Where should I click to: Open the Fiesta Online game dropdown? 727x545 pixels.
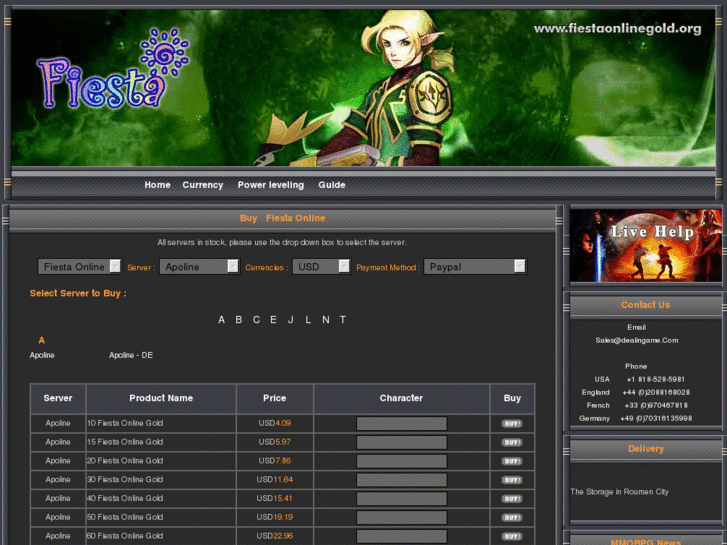tap(80, 267)
